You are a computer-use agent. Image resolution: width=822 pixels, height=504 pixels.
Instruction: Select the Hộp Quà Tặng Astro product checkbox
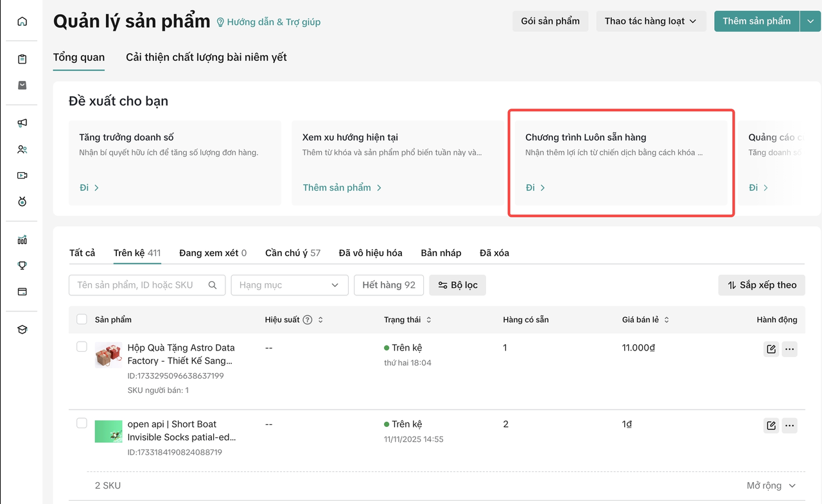pyautogui.click(x=82, y=347)
